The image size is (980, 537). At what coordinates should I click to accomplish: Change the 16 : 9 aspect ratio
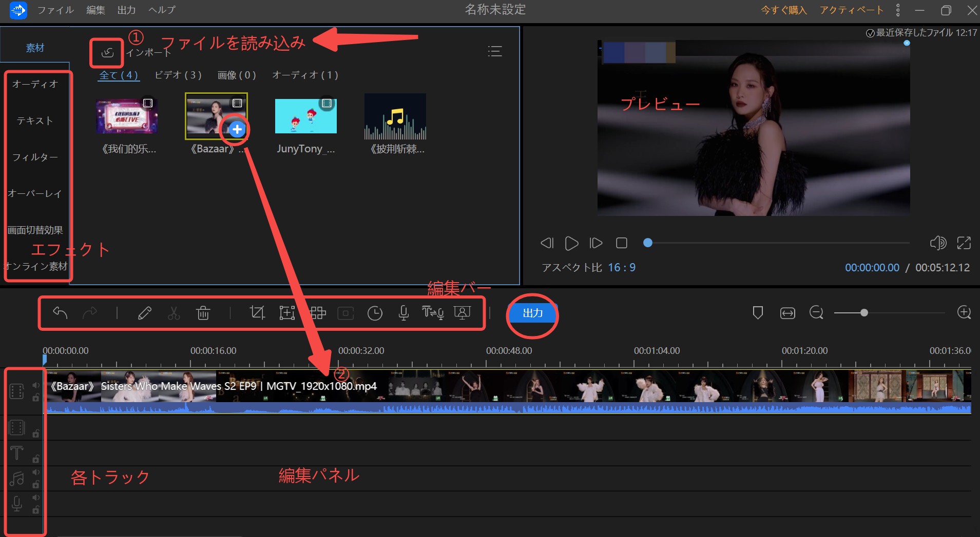coord(622,267)
